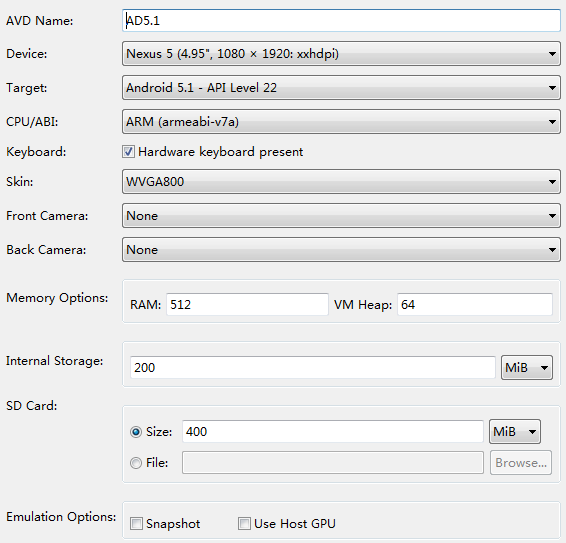Open the Device dropdown showing Nexus 5

click(x=341, y=54)
